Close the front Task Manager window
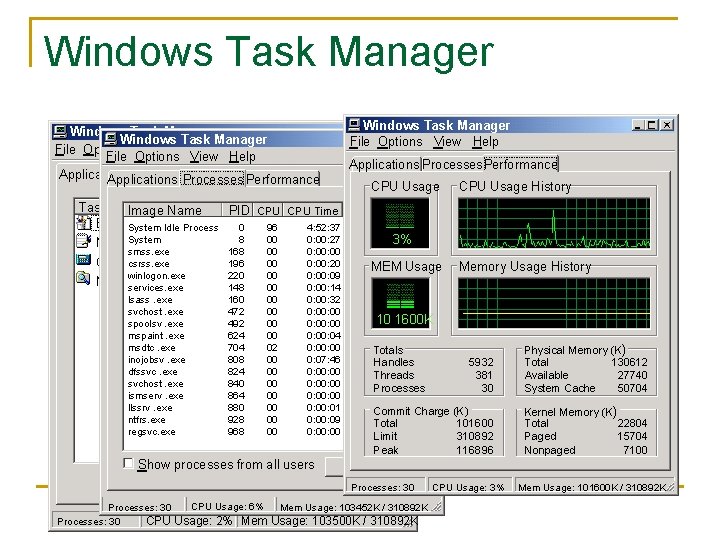This screenshot has width=720, height=540. (x=668, y=125)
